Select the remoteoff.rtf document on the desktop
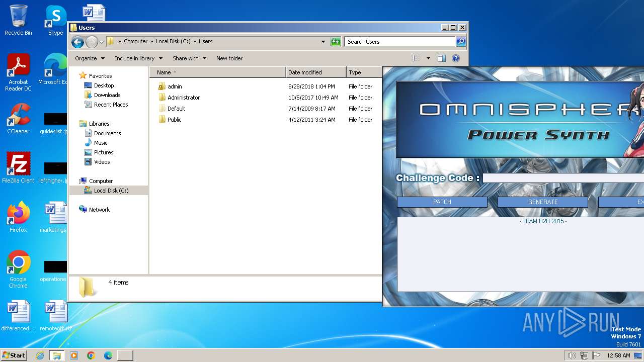Image resolution: width=644 pixels, height=362 pixels. (x=56, y=316)
